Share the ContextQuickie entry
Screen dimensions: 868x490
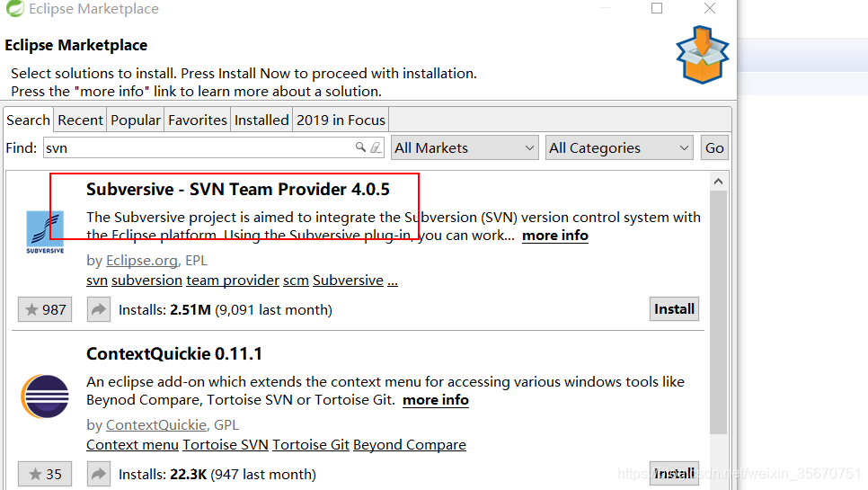coord(99,474)
